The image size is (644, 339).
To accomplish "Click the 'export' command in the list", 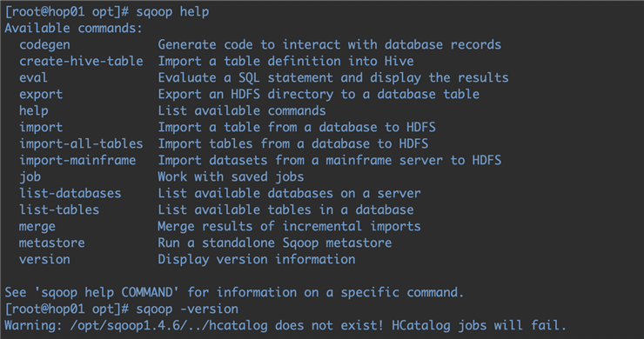I will click(41, 95).
